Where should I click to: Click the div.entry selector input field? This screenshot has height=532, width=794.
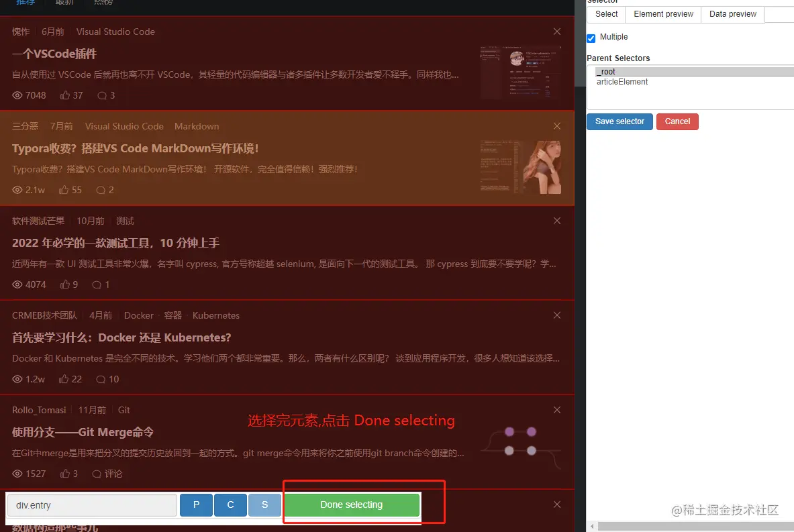point(92,505)
